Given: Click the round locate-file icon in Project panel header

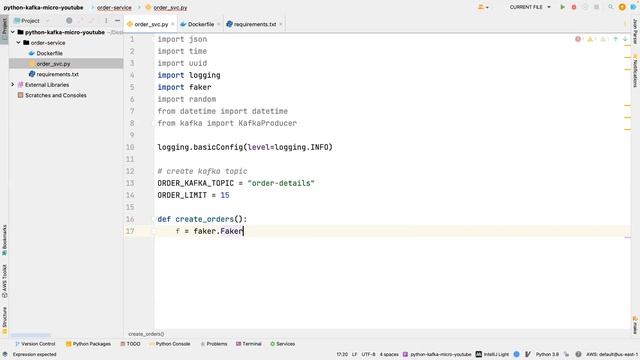Looking at the screenshot, I should tap(69, 20).
